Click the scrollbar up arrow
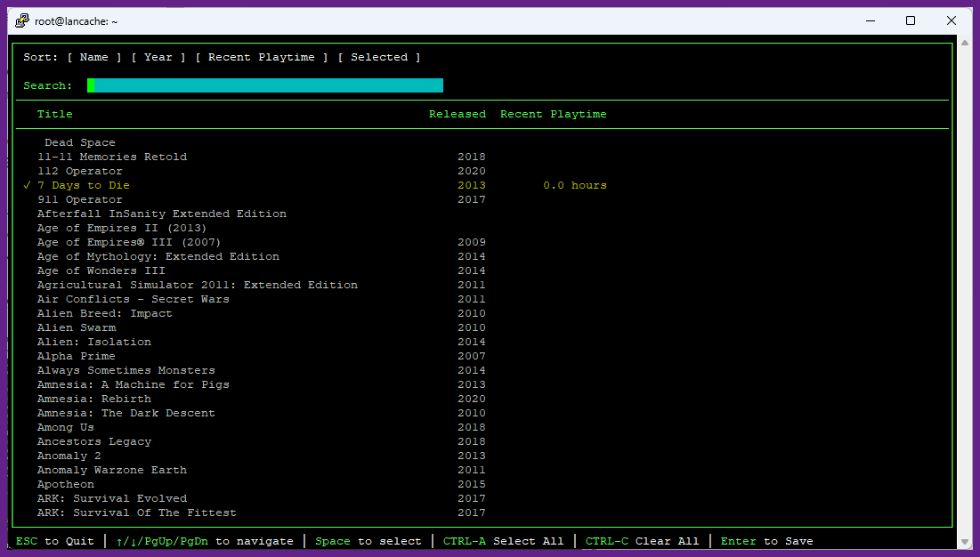Viewport: 980px width, 557px height. coord(964,43)
